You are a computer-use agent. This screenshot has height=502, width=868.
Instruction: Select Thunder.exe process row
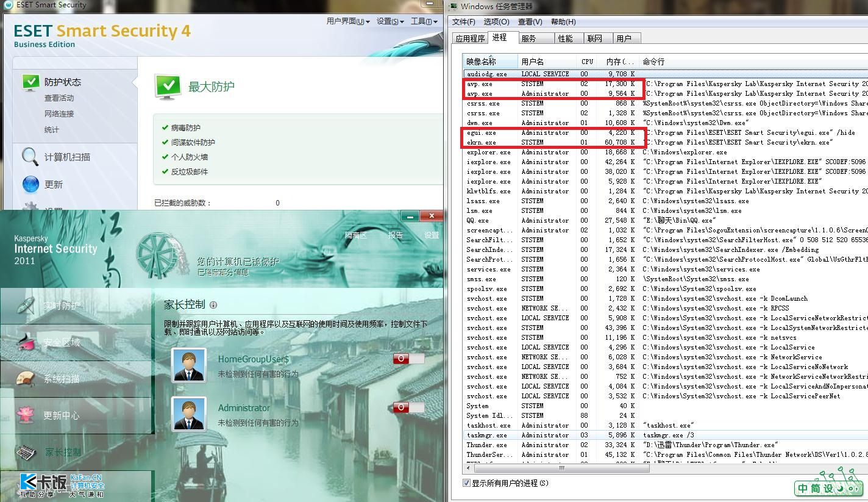(664, 445)
